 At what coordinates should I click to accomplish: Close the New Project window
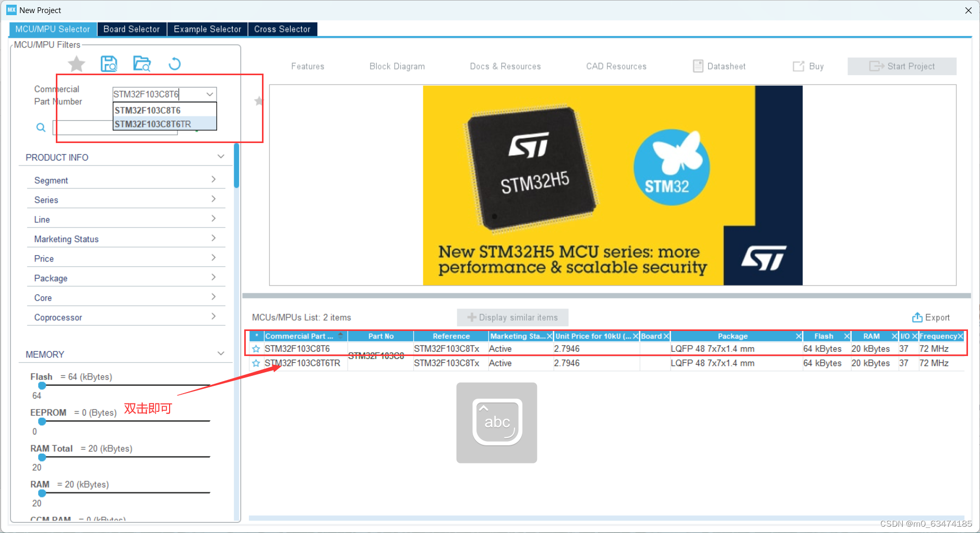(x=968, y=10)
